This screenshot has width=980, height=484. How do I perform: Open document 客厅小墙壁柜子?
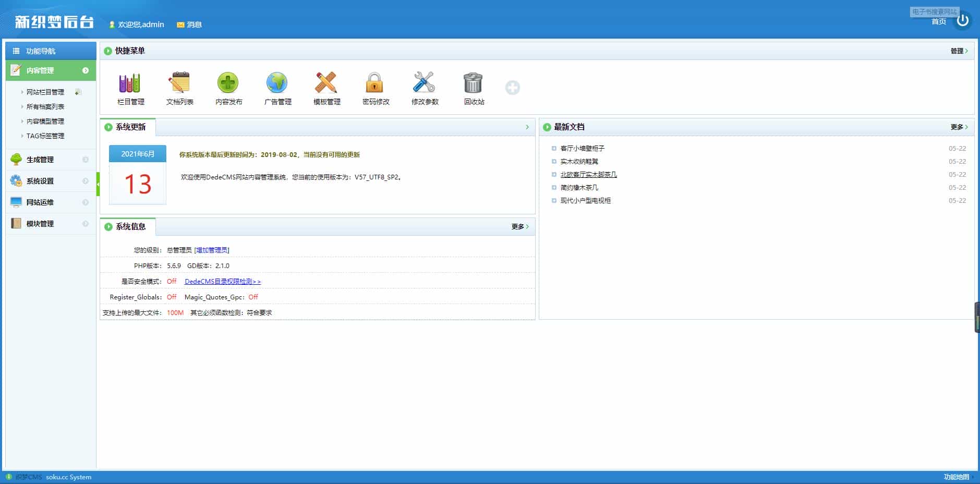[x=583, y=149]
